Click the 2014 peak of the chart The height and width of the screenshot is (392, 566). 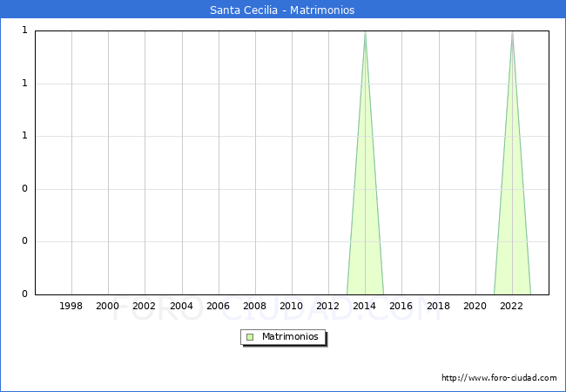pyautogui.click(x=366, y=33)
